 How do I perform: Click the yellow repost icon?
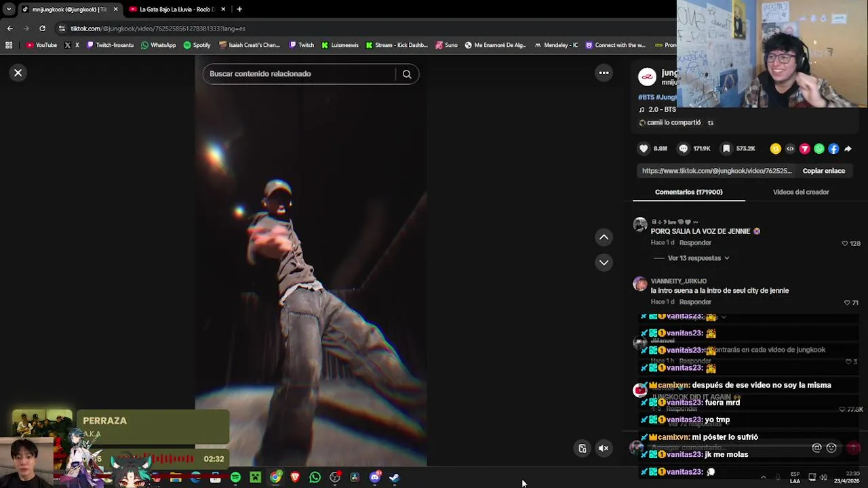coord(775,148)
